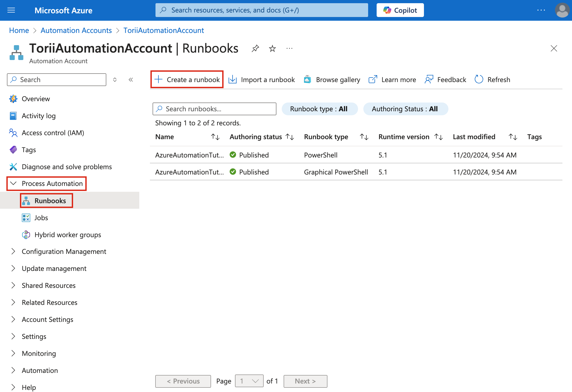The width and height of the screenshot is (572, 392).
Task: Sort by Last modified column arrows
Action: tap(513, 137)
